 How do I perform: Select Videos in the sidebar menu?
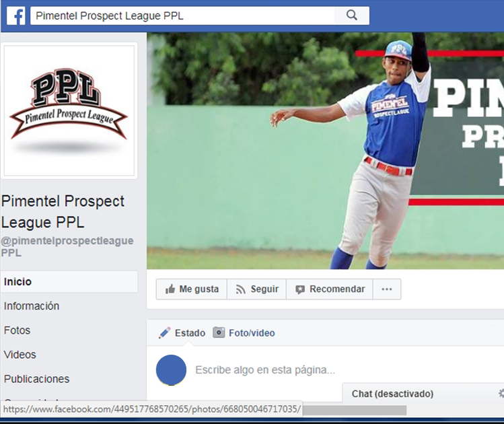pos(20,355)
